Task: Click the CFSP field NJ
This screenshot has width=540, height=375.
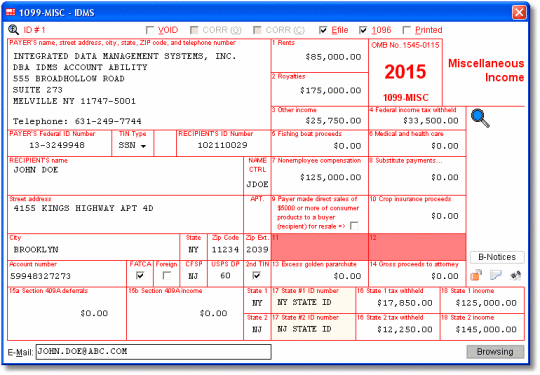Action: point(193,277)
